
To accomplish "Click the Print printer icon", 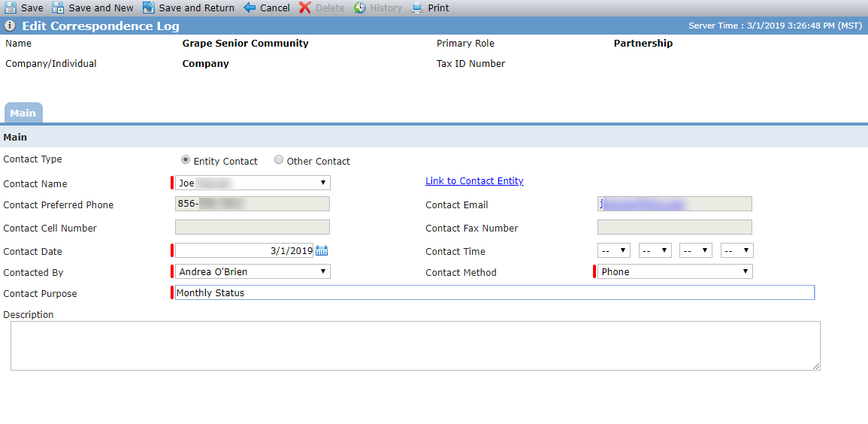I will click(417, 8).
